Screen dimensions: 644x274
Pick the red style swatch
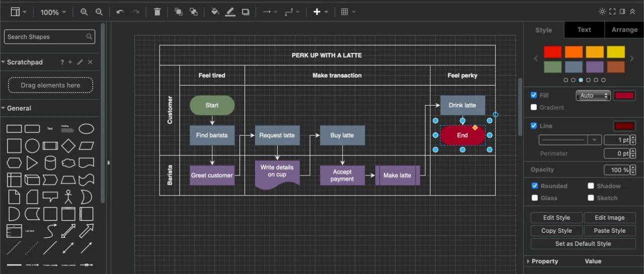[x=552, y=52]
